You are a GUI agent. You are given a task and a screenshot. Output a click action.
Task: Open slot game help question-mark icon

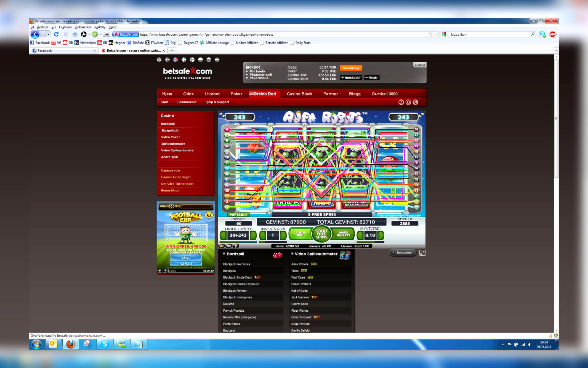(x=236, y=246)
